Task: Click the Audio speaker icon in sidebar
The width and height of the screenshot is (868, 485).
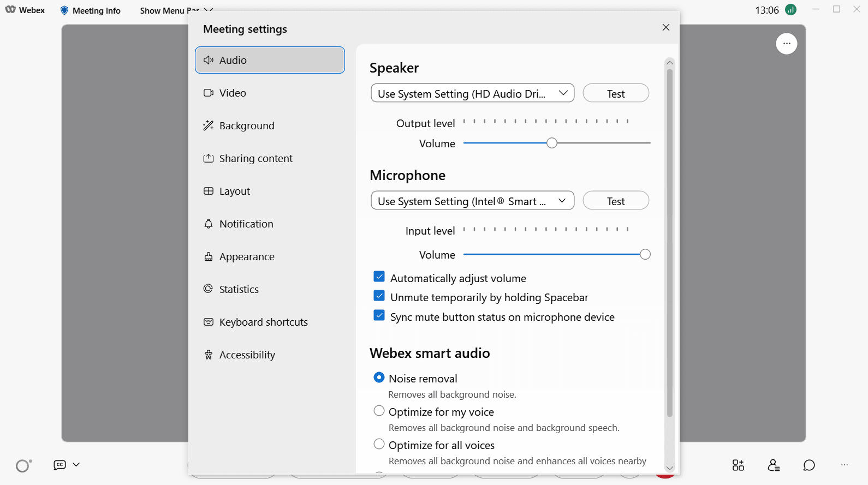Action: click(x=209, y=60)
